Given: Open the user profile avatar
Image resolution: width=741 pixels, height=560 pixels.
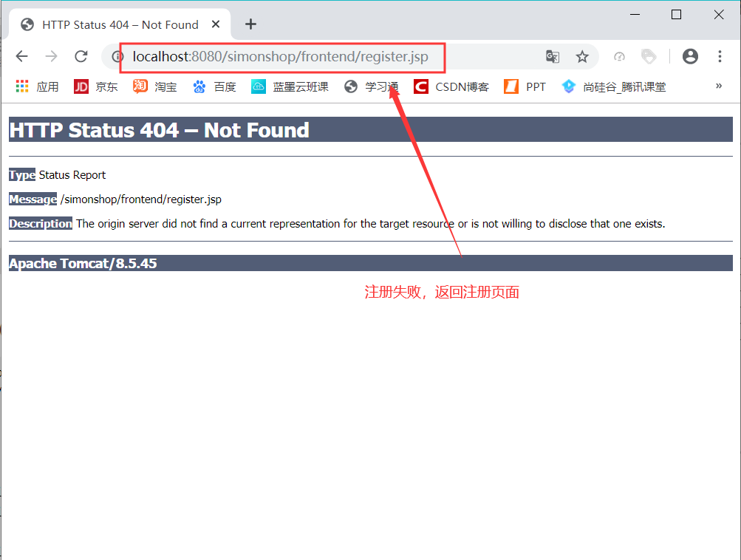Looking at the screenshot, I should [690, 57].
